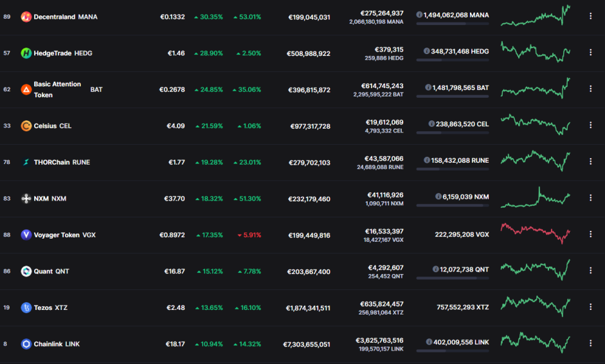Click the info icon beside HEDG circulating supply
The width and height of the screenshot is (605, 364).
pyautogui.click(x=426, y=51)
